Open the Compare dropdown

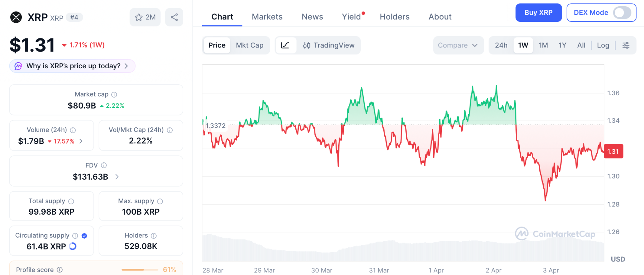[x=458, y=45]
